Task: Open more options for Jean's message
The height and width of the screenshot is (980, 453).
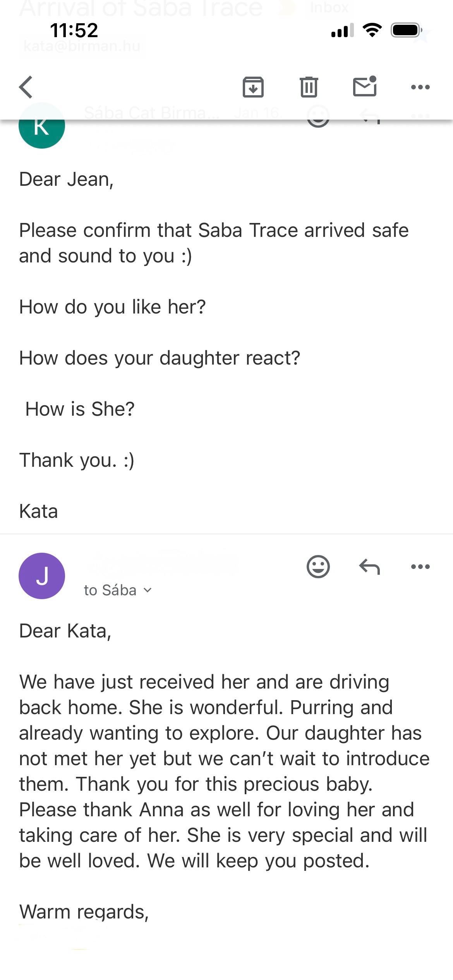Action: point(420,567)
